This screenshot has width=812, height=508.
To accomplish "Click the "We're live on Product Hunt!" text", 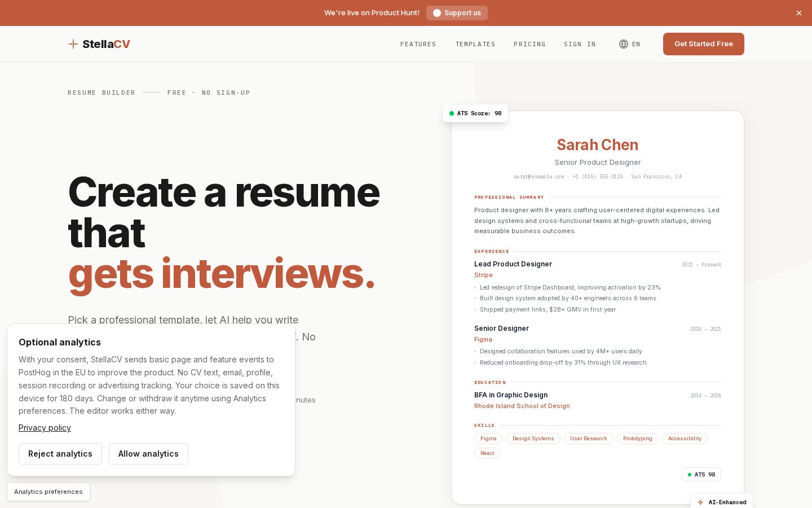I will tap(372, 13).
